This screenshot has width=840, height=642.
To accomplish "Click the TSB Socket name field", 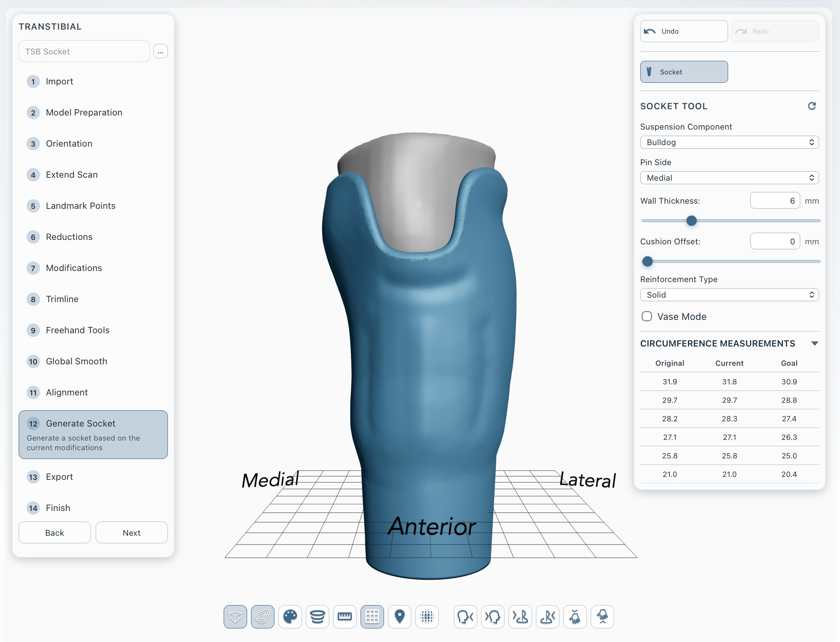I will click(x=84, y=51).
